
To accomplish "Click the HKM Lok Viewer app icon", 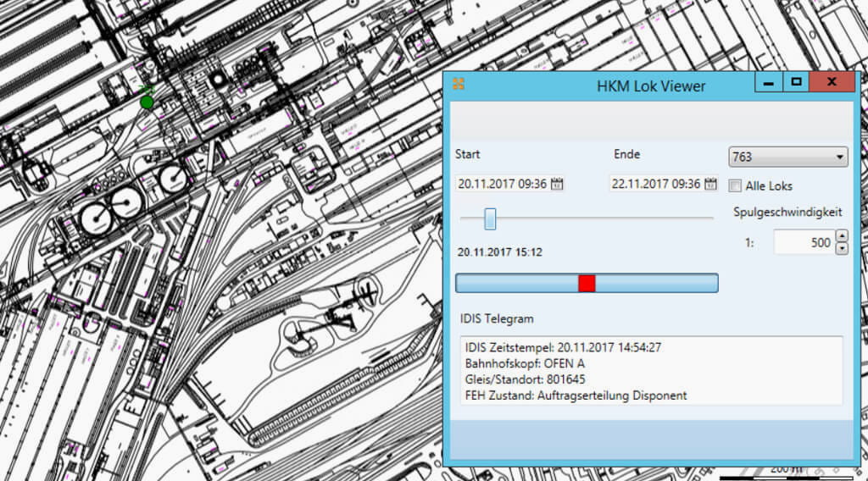I will pyautogui.click(x=458, y=84).
